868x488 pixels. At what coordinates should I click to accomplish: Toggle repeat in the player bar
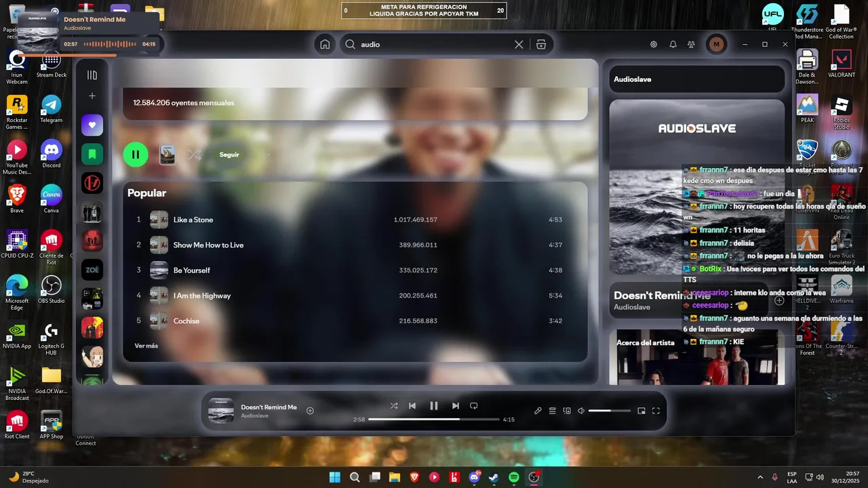click(x=474, y=406)
